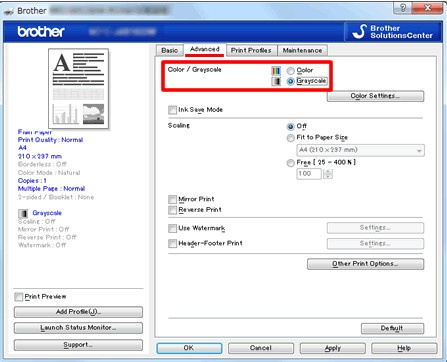The image size is (447, 362).
Task: Click the scaling percent stepper arrows
Action: (328, 174)
